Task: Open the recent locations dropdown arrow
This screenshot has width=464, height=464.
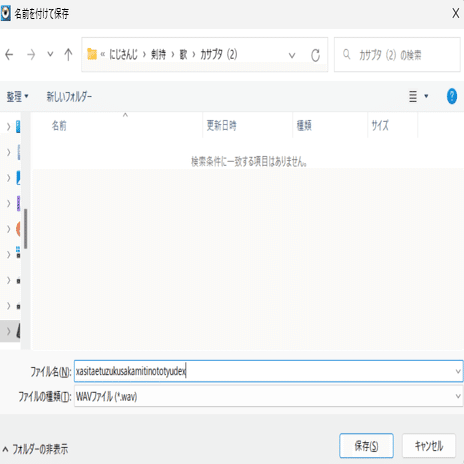Action: click(50, 54)
